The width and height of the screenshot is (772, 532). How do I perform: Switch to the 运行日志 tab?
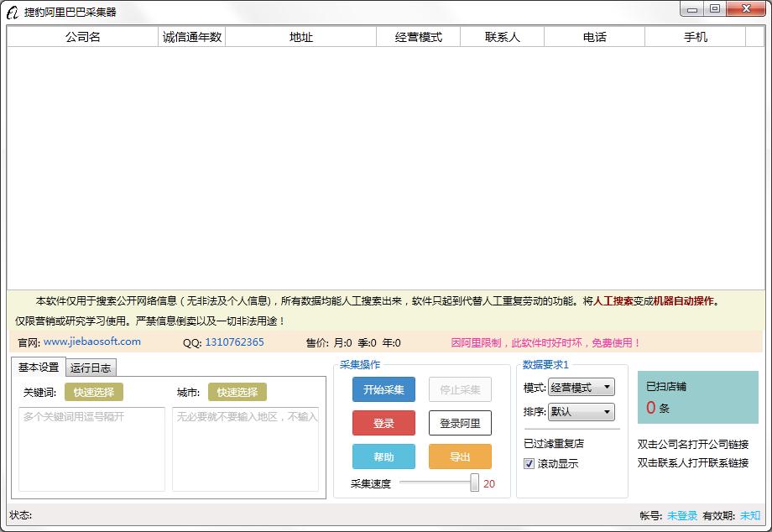point(91,368)
